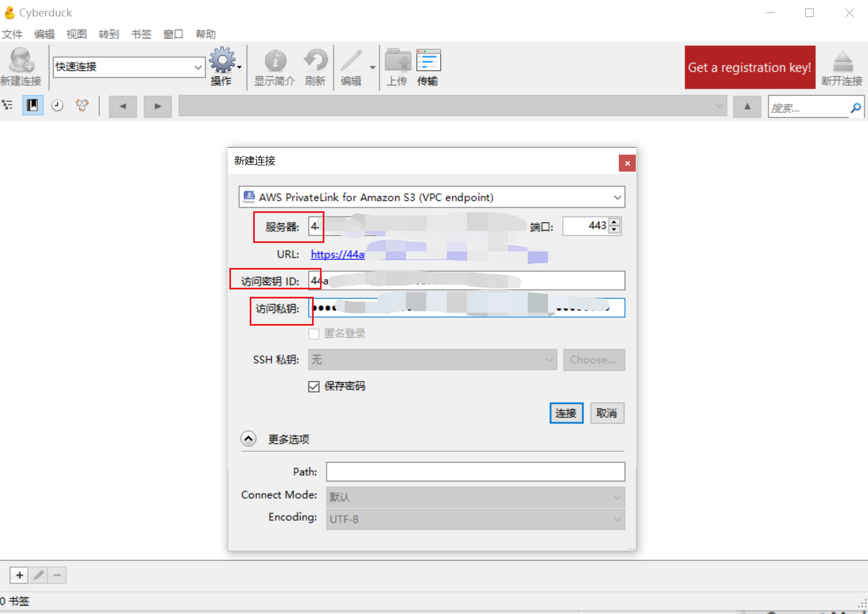868x614 pixels.
Task: Edit selected bookmark with pencil button
Action: (x=39, y=575)
